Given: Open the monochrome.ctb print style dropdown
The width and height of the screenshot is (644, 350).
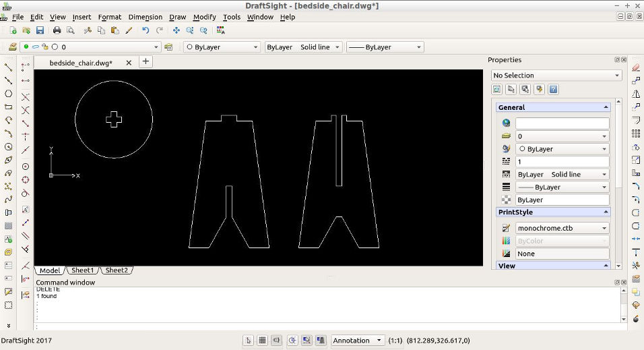Looking at the screenshot, I should click(562, 228).
